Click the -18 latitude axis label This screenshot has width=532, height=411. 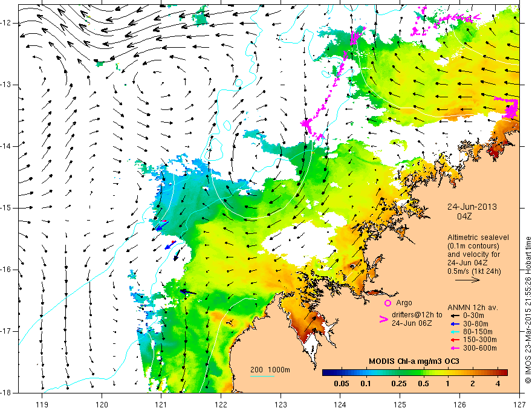coord(6,393)
